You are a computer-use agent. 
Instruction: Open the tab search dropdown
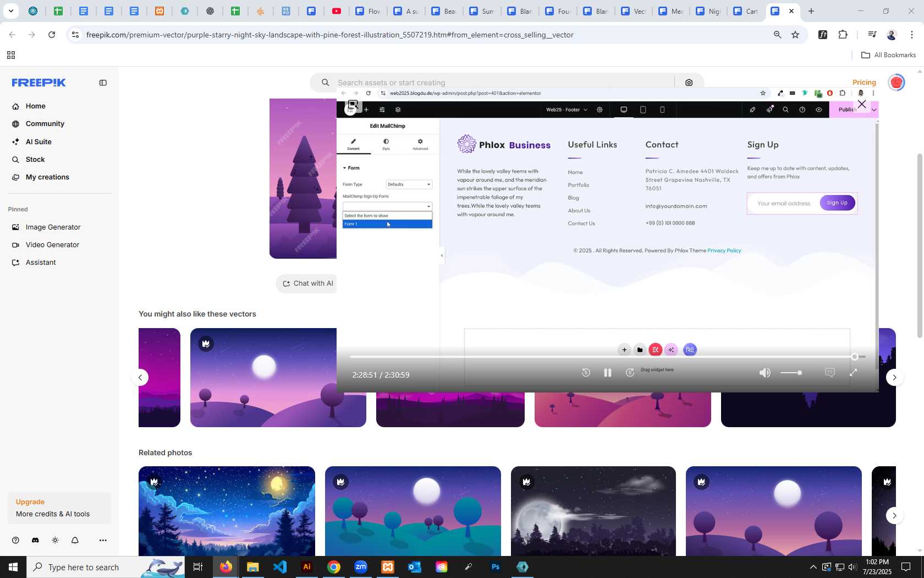10,11
